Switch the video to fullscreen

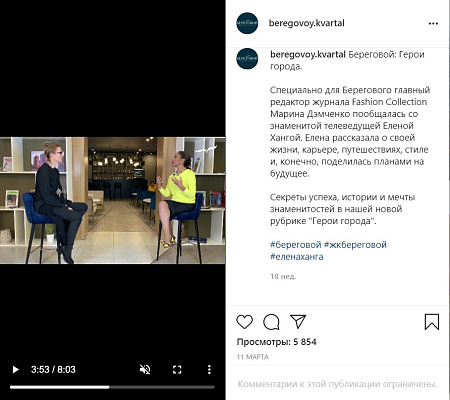pyautogui.click(x=177, y=369)
